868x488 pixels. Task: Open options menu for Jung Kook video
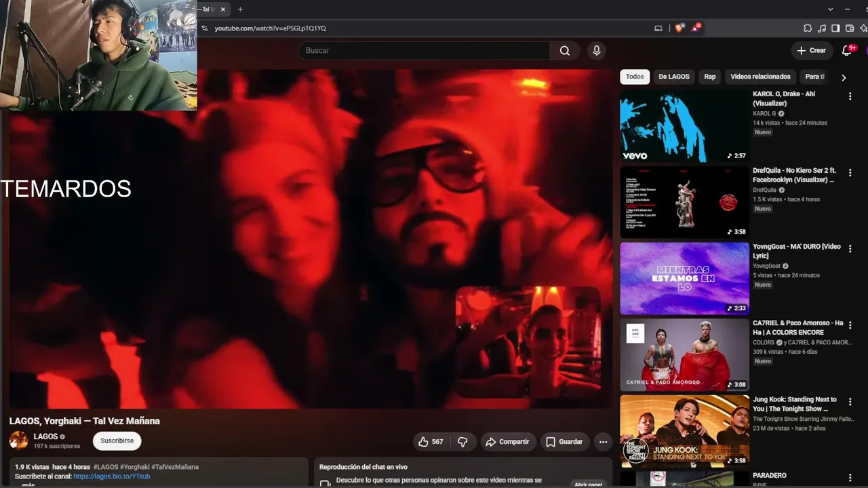[850, 403]
